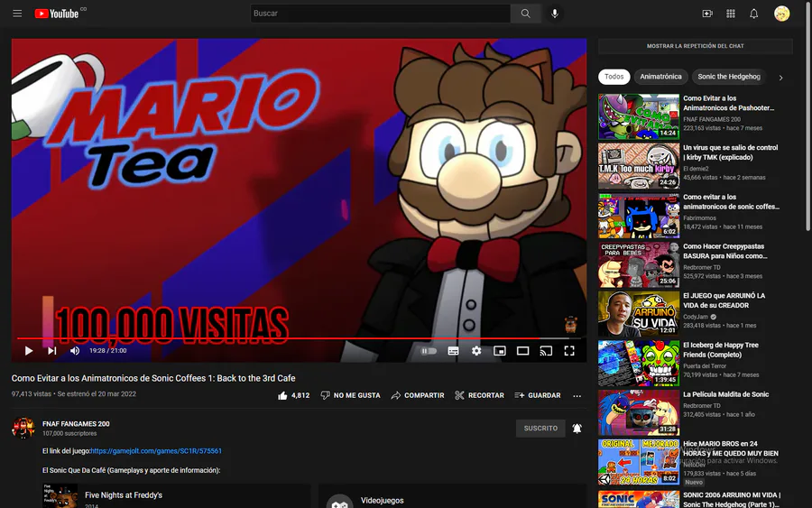Image resolution: width=812 pixels, height=508 pixels.
Task: Open El Iceberg de Happy Tree Friends thumbnail
Action: pos(639,364)
